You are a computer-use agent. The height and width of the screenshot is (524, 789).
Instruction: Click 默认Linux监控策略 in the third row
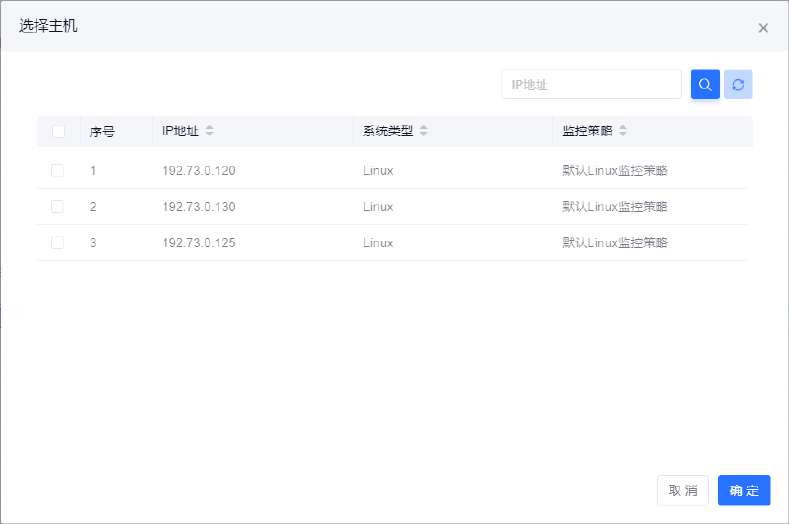pyautogui.click(x=615, y=243)
